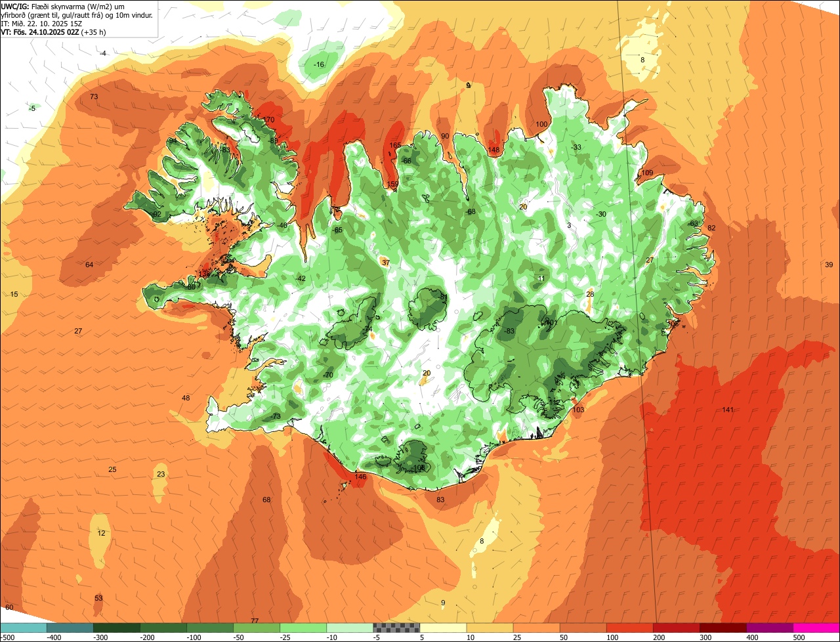Click the '-70' value in southwest Iceland

(328, 375)
